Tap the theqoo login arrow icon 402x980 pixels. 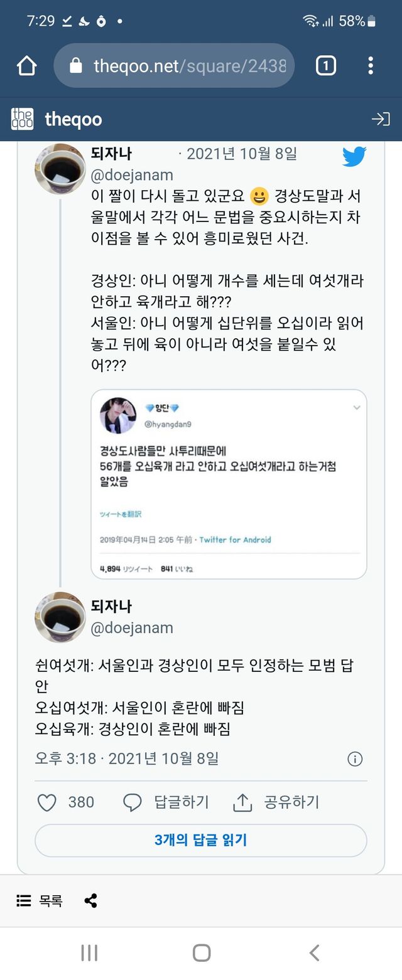381,119
